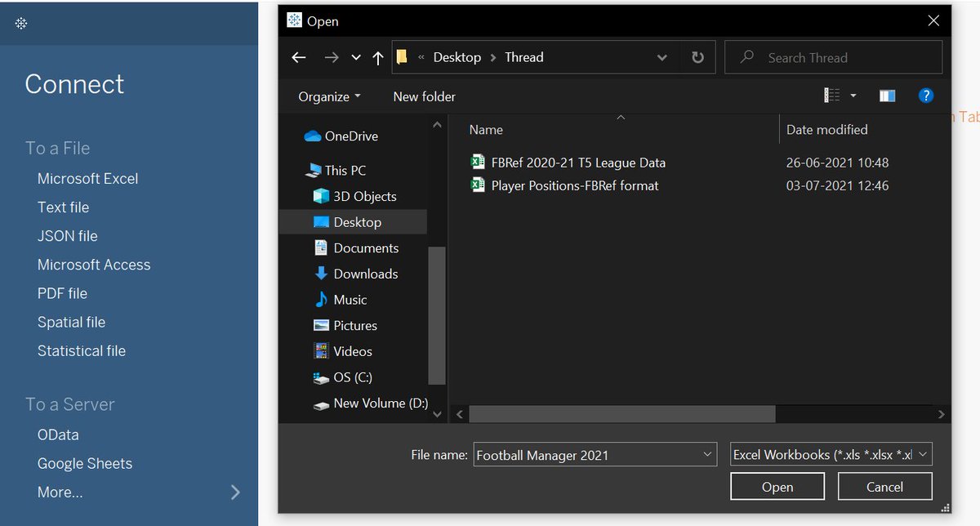Expand the address bar path dropdown
This screenshot has height=526, width=980.
click(661, 57)
